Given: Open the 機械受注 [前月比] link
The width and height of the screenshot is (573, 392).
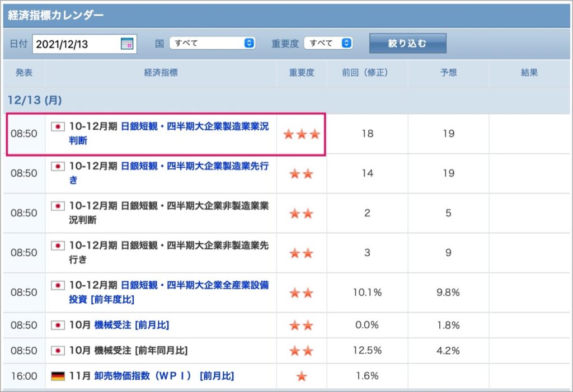Looking at the screenshot, I should click(x=131, y=325).
